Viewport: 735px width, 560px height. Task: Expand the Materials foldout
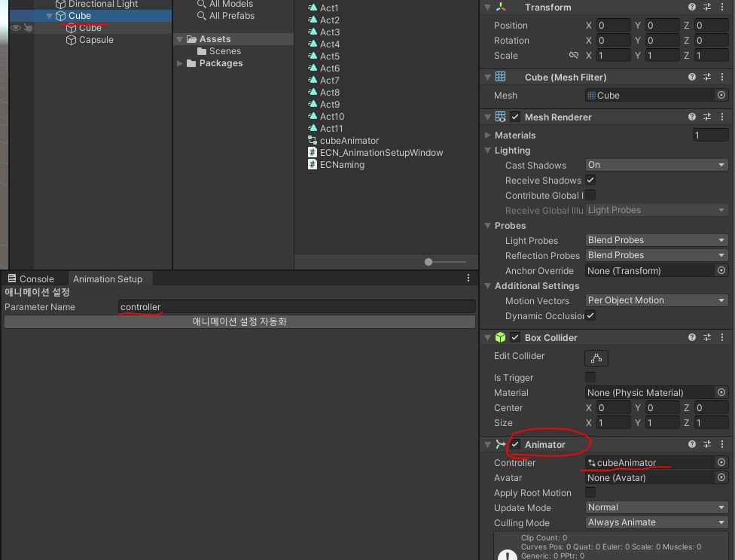tap(487, 135)
